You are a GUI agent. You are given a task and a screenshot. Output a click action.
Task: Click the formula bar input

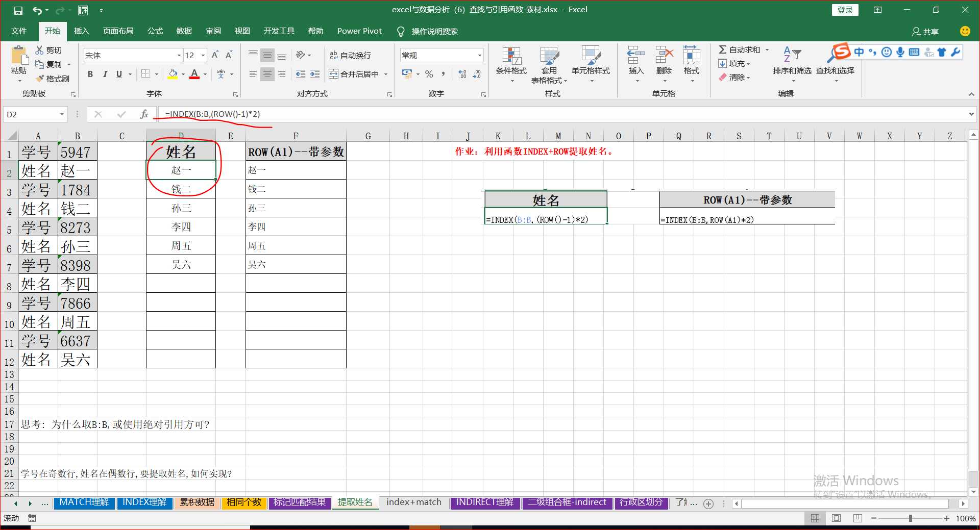[x=561, y=114]
